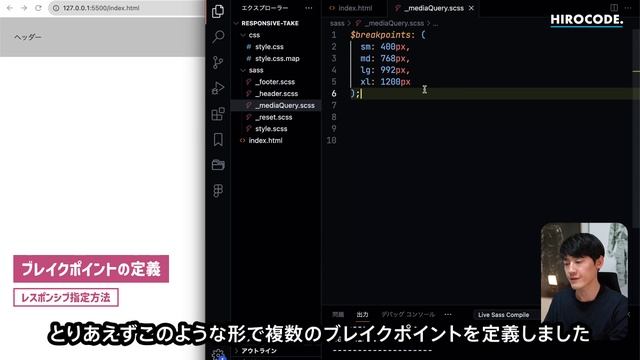The width and height of the screenshot is (640, 360).
Task: Select _mediaQuery.scss in explorer
Action: (x=276, y=105)
